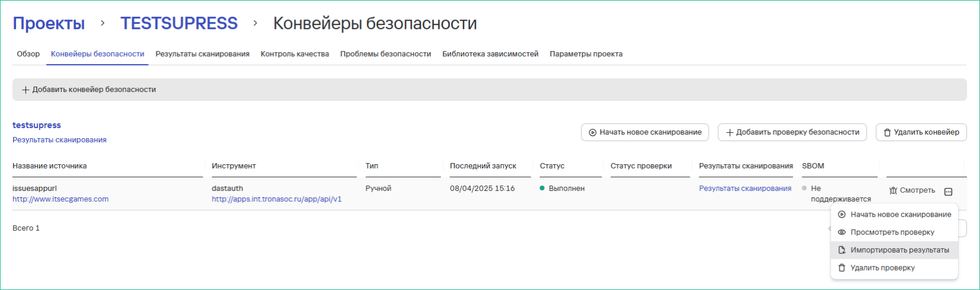Click the bug icon next to Смотреть
The image size is (980, 290).
tap(893, 191)
